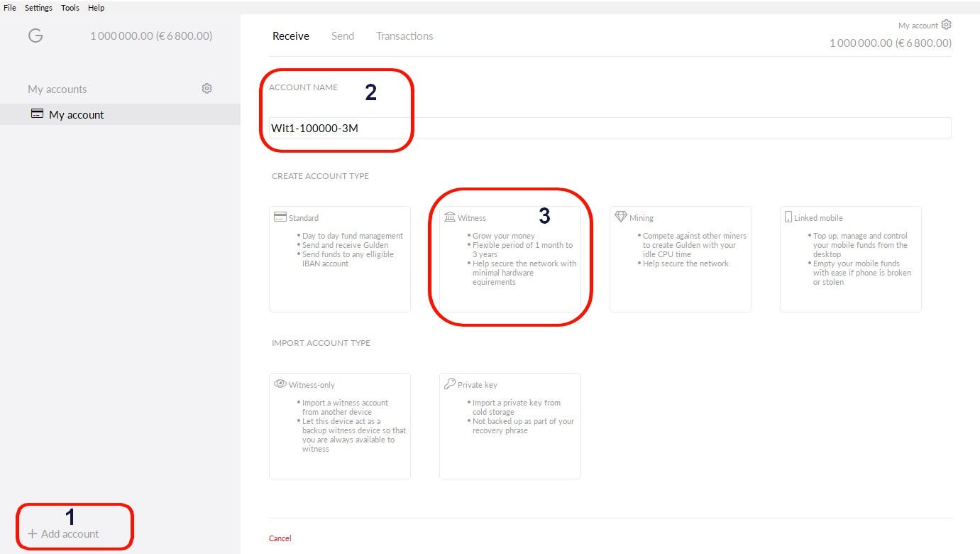Choose the Linked mobile account type card
Viewport: 980px width, 554px height.
tap(851, 259)
